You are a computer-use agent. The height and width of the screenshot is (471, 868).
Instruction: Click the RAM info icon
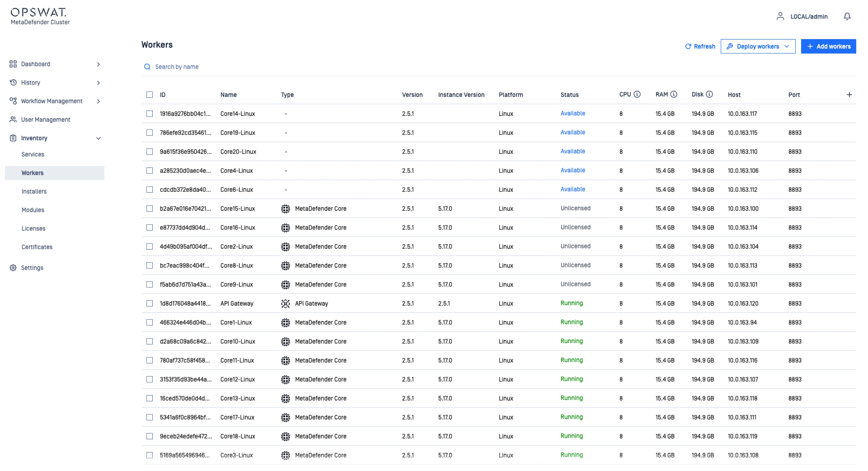point(673,94)
